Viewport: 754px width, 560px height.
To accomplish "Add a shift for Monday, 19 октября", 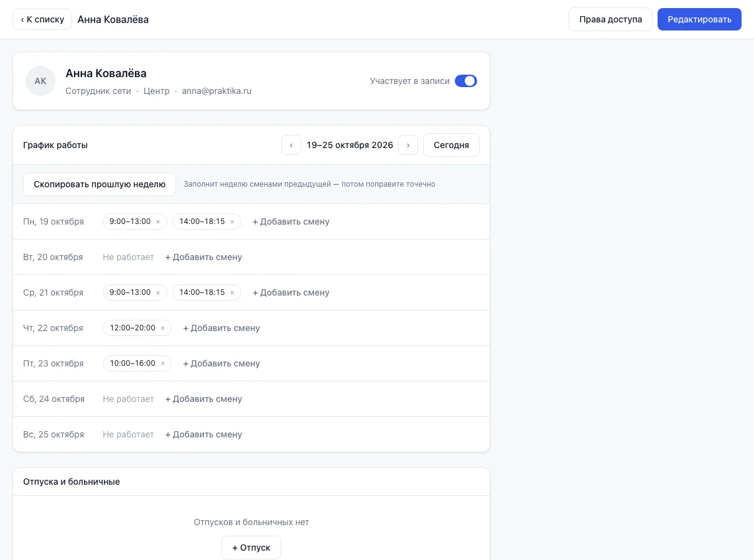I will pos(291,222).
